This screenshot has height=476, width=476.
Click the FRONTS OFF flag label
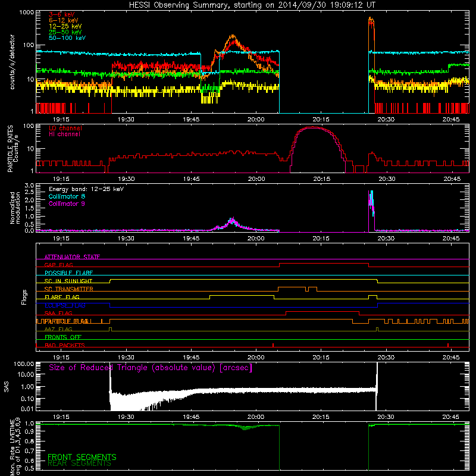tap(63, 337)
